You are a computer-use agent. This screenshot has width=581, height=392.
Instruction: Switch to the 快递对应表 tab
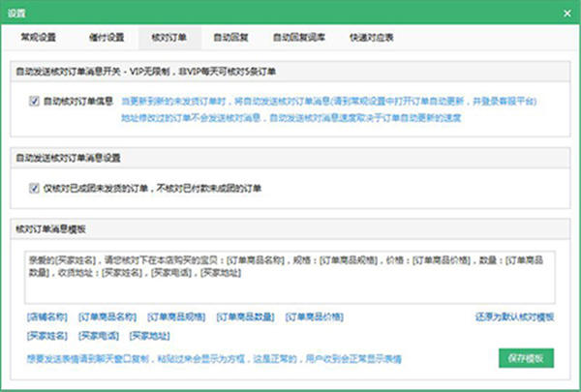(372, 38)
